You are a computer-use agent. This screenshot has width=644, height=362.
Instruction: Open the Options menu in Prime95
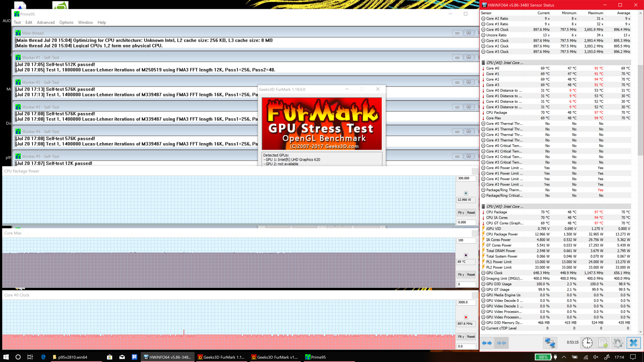(x=66, y=22)
